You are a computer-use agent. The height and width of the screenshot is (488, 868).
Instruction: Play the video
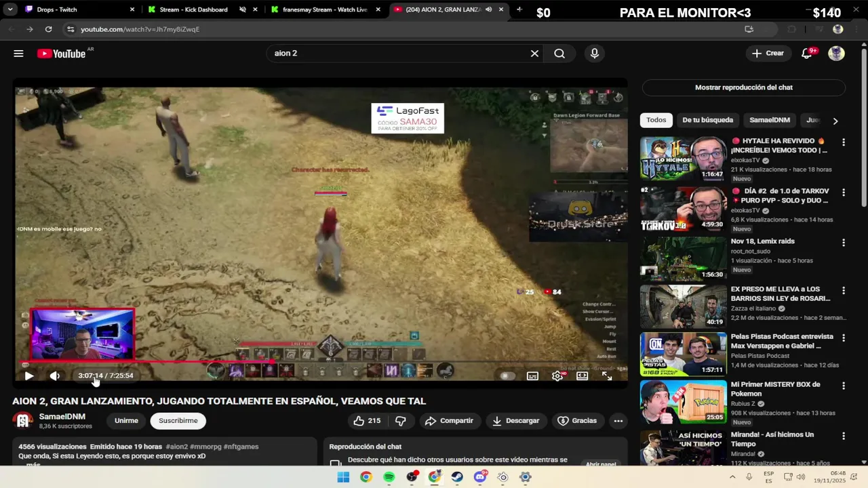click(29, 375)
